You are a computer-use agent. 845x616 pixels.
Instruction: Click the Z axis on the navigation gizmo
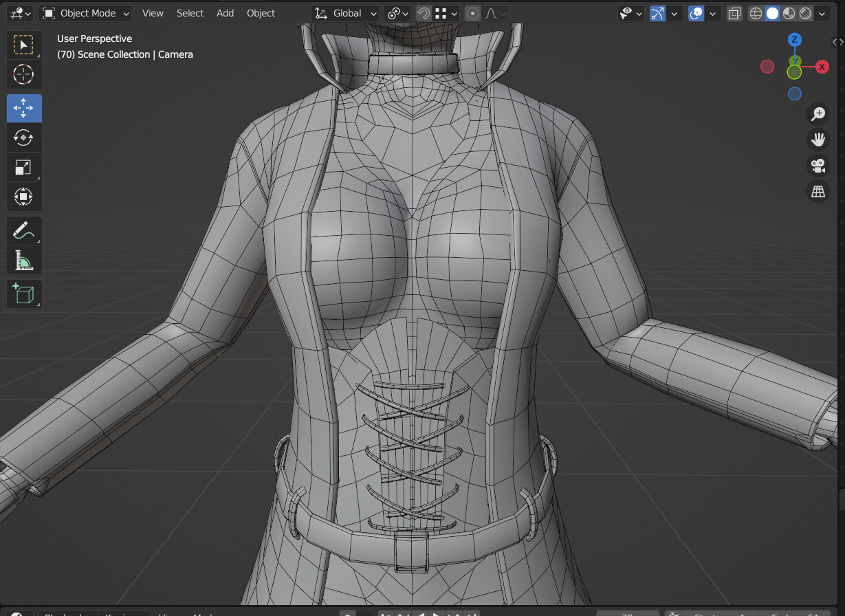pos(794,40)
